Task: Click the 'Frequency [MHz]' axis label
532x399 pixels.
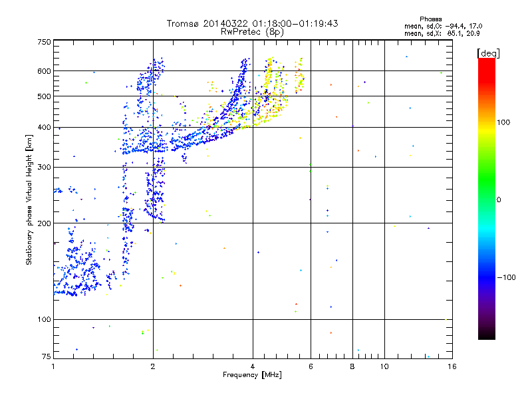Action: coord(252,375)
